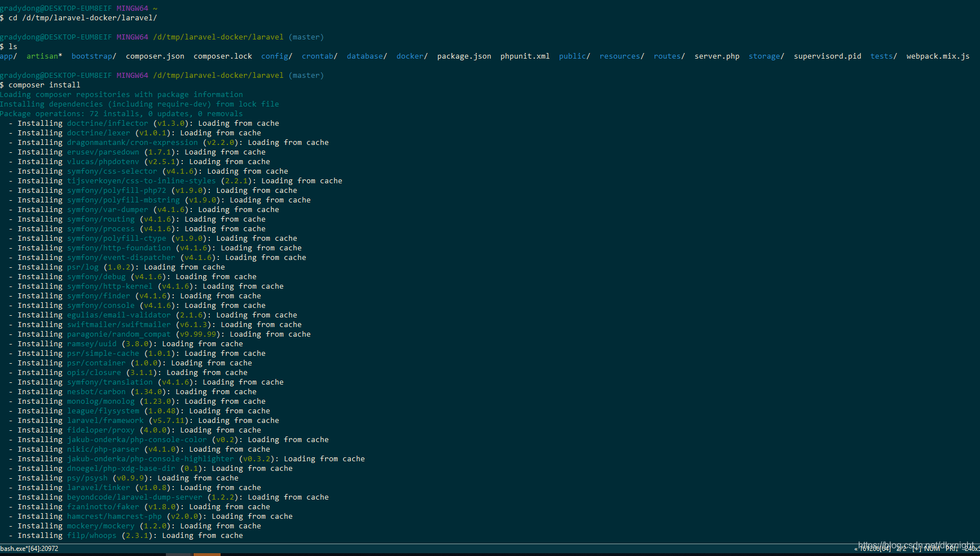Click the 'symfony/var-dumper' package name

(108, 210)
